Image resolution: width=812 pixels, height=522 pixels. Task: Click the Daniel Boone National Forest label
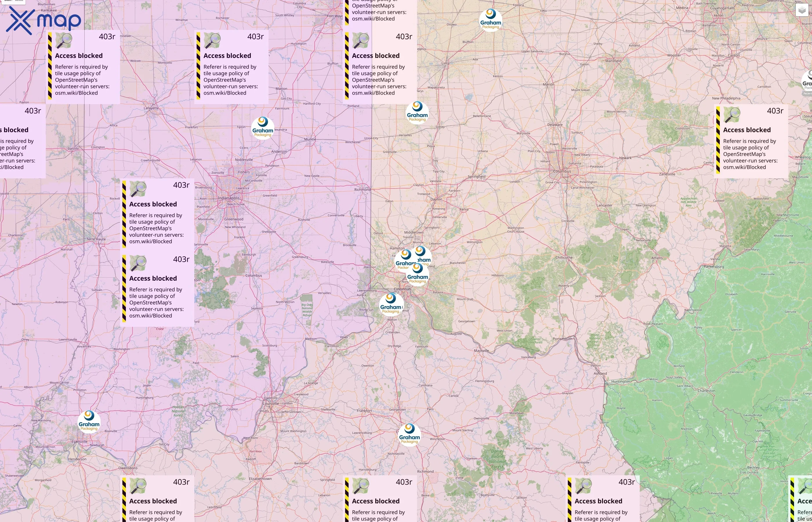coord(497,459)
